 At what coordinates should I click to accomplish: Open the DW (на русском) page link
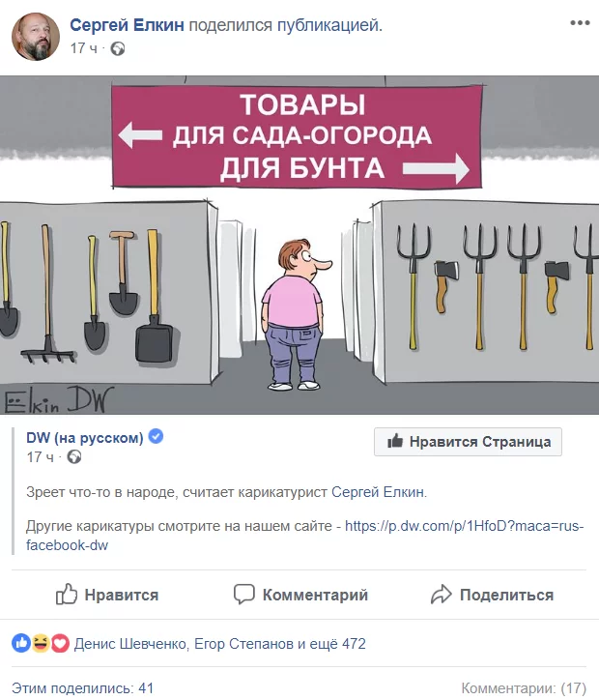coord(85,437)
